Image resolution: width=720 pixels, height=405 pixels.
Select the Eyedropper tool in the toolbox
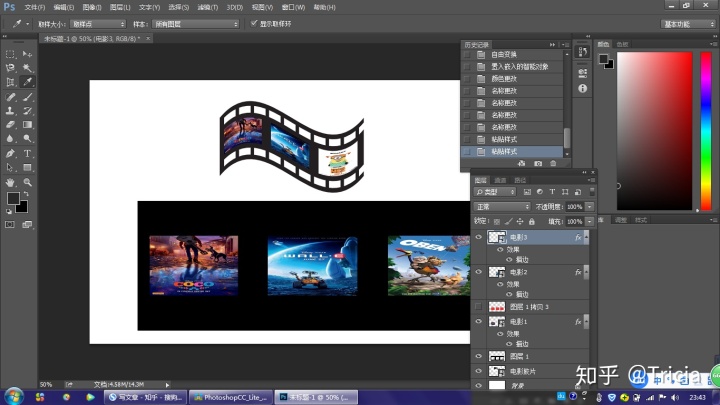pyautogui.click(x=28, y=82)
